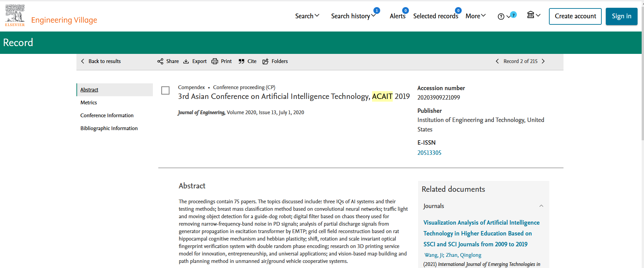This screenshot has height=268, width=644.
Task: Click the Elsevier logo
Action: (x=15, y=16)
